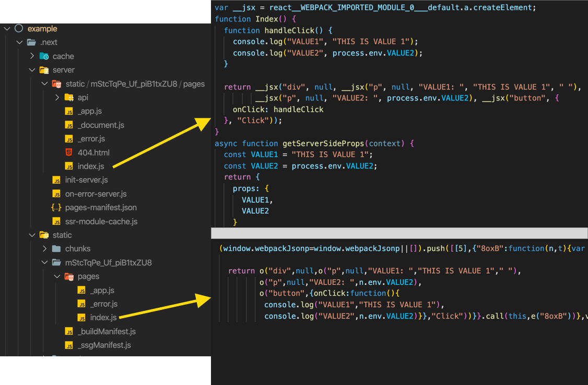
Task: Click the JS icon of _ssgManifest.js
Action: [x=69, y=345]
